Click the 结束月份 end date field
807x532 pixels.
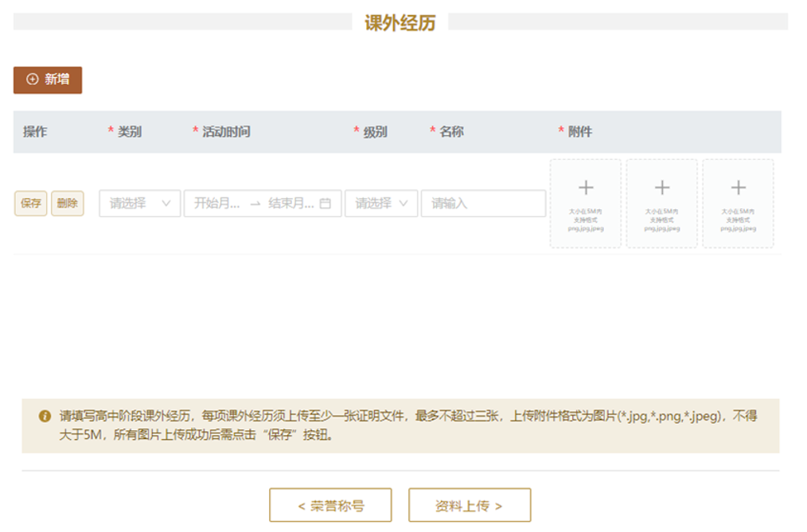point(290,204)
